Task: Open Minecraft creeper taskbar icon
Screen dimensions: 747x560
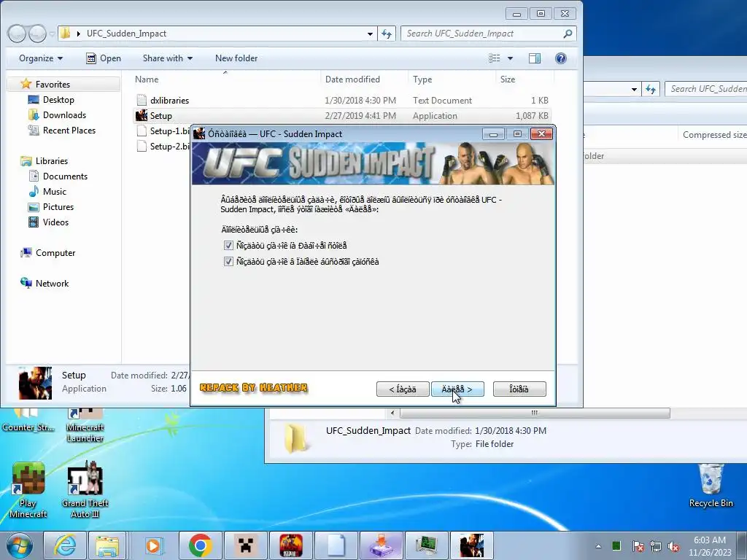Action: (x=245, y=545)
